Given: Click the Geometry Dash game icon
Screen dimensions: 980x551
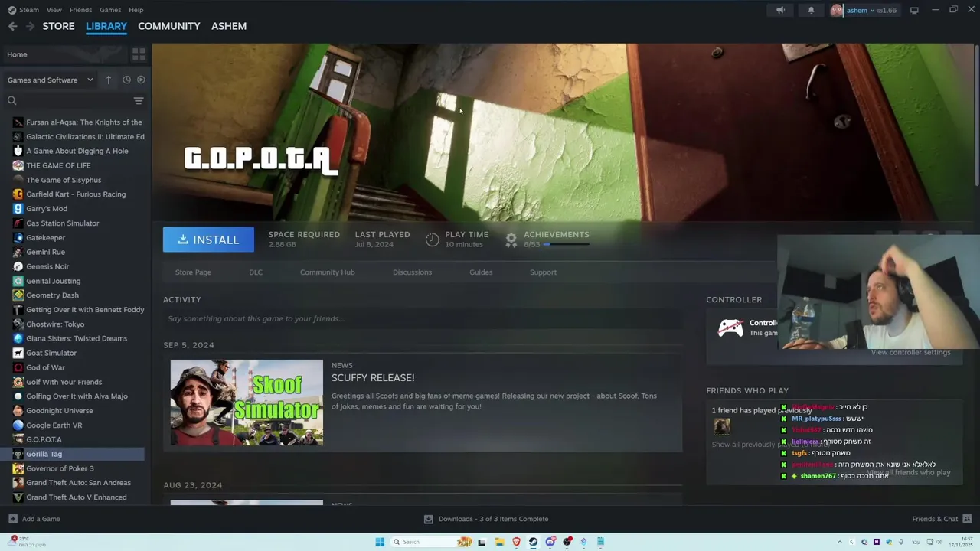Looking at the screenshot, I should 18,295.
